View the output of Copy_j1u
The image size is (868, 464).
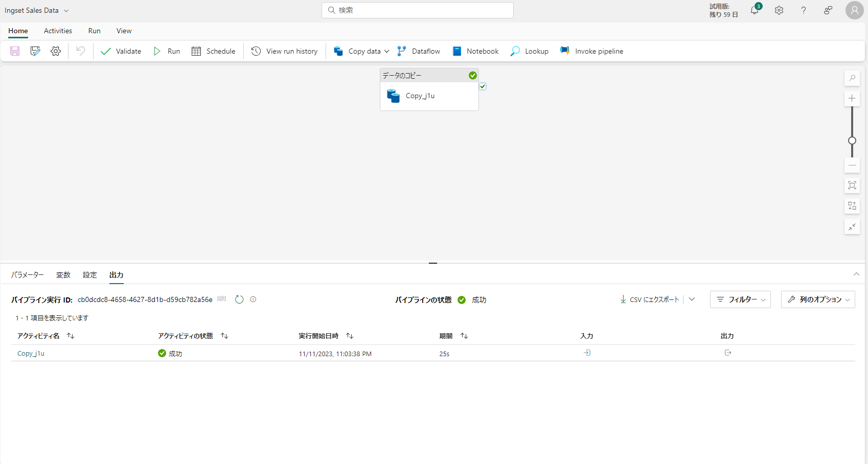728,353
